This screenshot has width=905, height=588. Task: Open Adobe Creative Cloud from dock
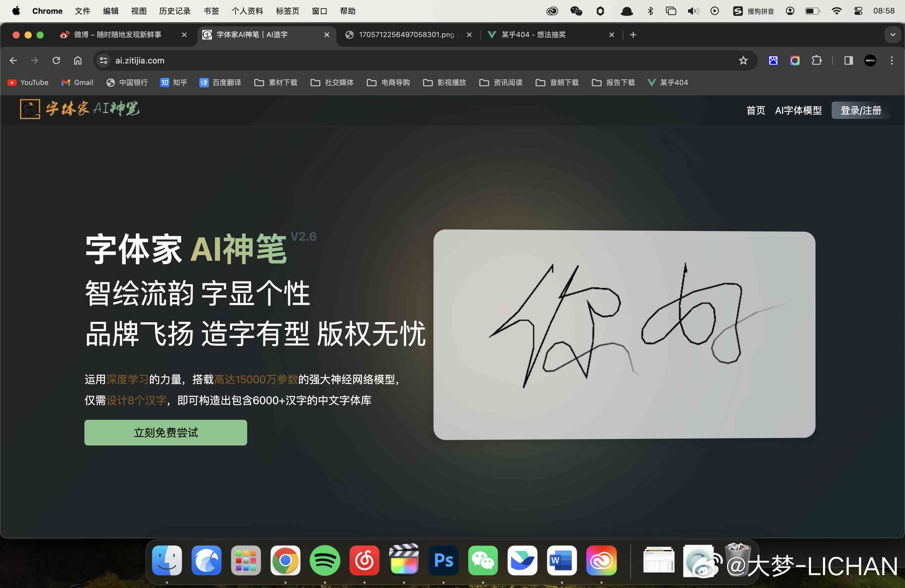pyautogui.click(x=601, y=562)
